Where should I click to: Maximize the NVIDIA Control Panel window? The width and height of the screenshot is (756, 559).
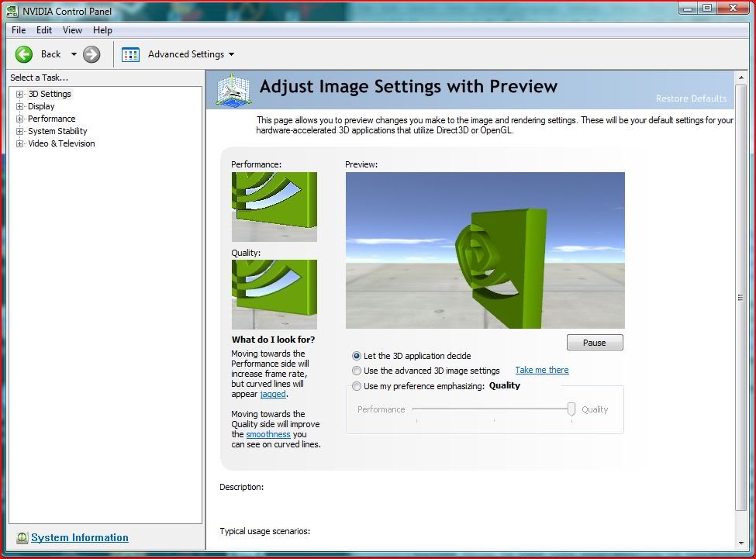707,9
